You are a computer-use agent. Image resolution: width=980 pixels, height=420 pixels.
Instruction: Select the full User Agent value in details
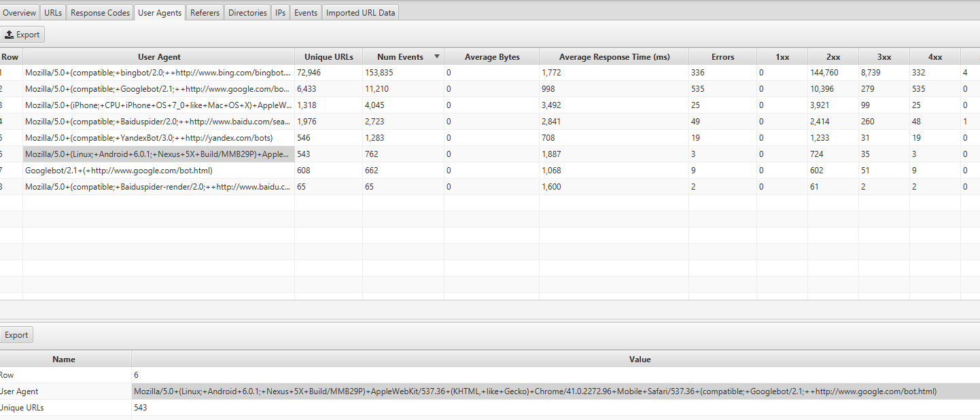point(555,391)
